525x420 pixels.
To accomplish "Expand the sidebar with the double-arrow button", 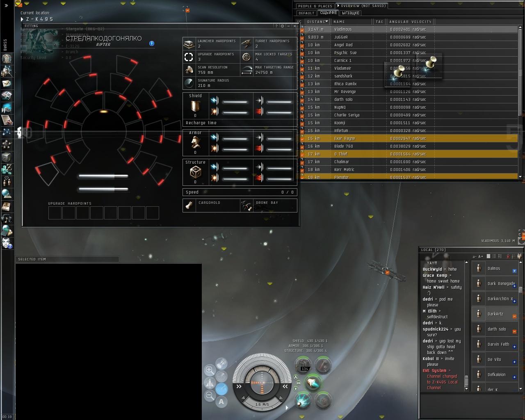I will (x=6, y=5).
